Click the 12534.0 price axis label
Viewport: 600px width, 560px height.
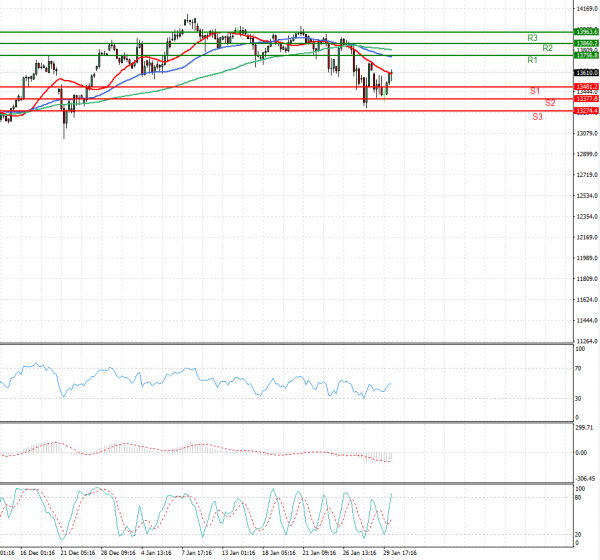[587, 217]
